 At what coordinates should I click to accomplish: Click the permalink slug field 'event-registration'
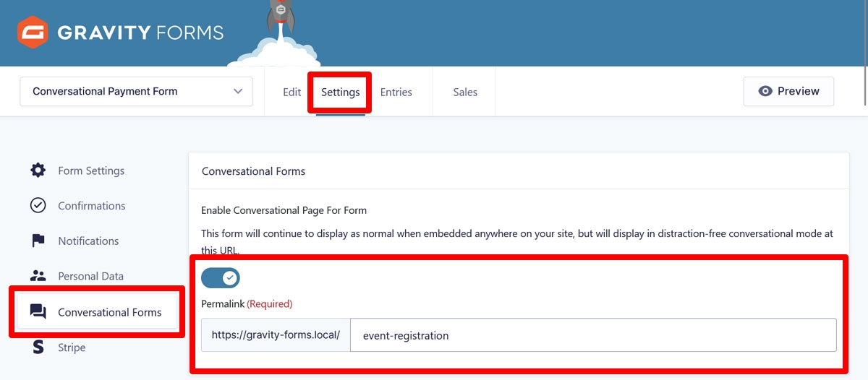[x=593, y=335]
